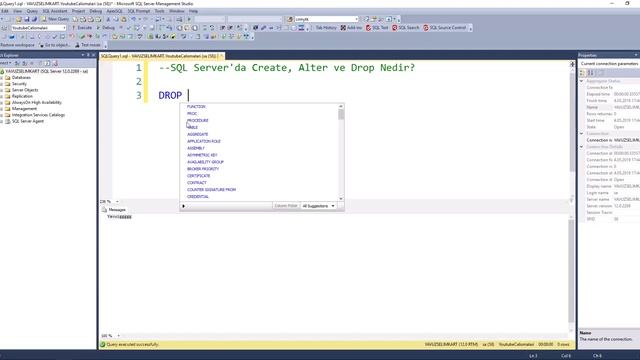Expand the Management node

point(2,109)
